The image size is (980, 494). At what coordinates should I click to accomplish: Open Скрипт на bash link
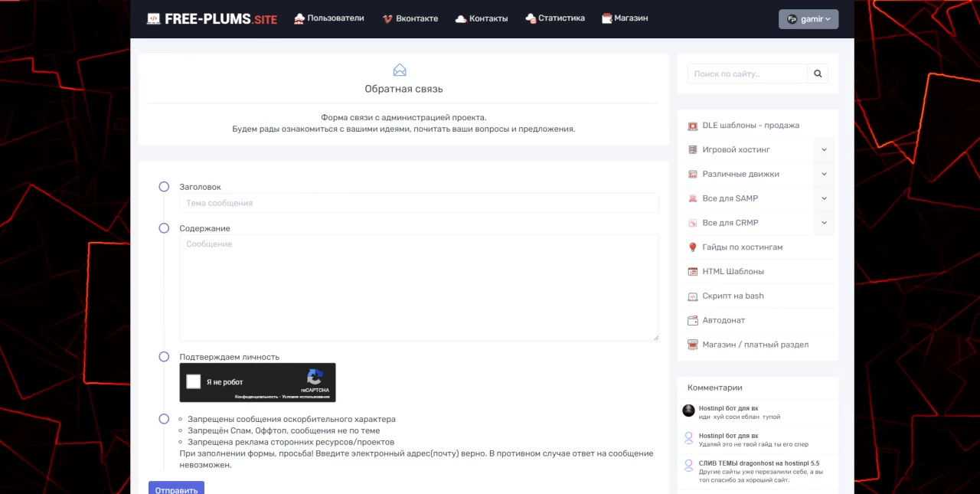[733, 296]
